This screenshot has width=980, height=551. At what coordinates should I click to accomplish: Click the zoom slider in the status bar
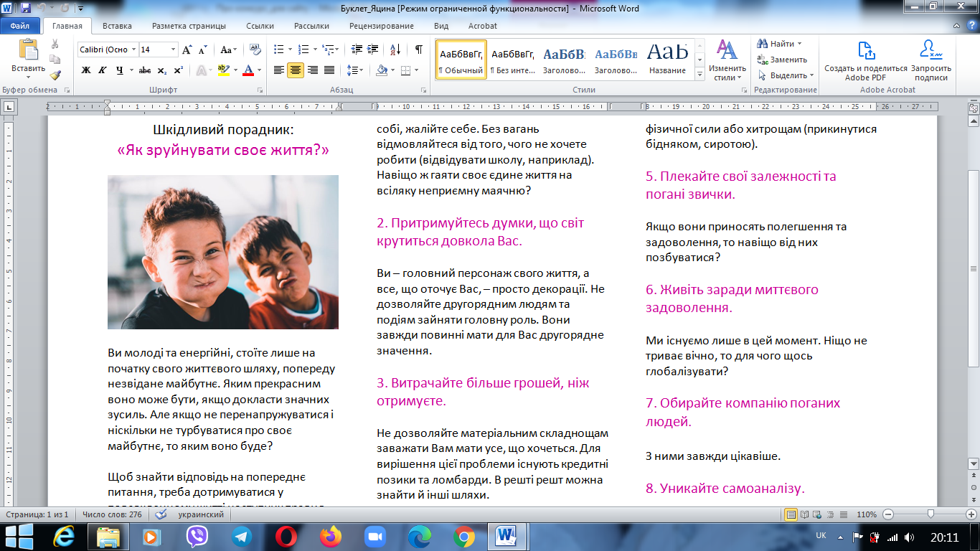coord(930,514)
